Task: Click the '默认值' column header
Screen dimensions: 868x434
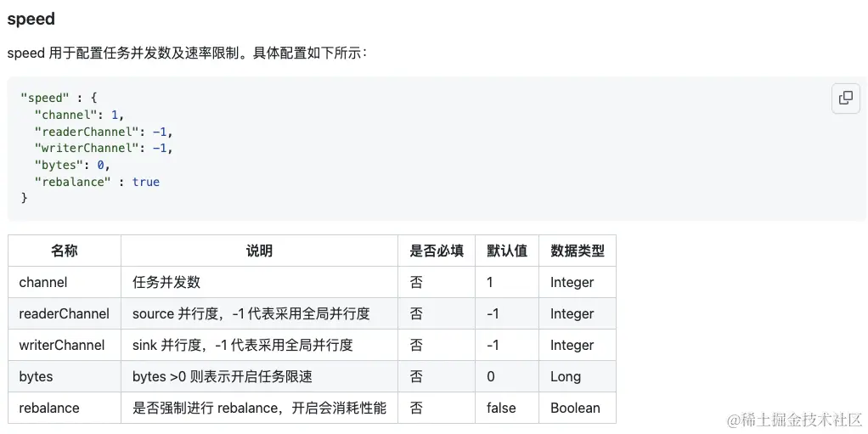Action: pyautogui.click(x=507, y=251)
